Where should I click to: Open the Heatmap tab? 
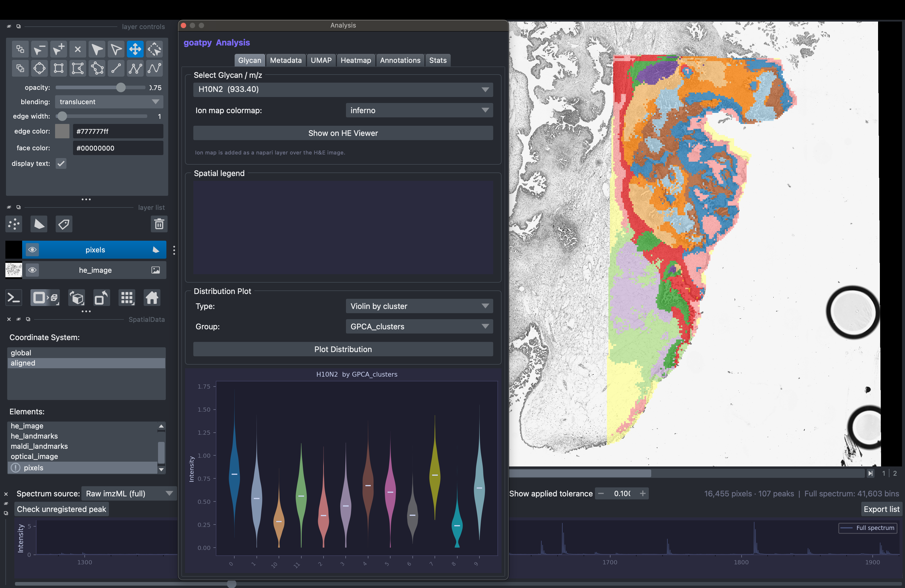coord(356,60)
